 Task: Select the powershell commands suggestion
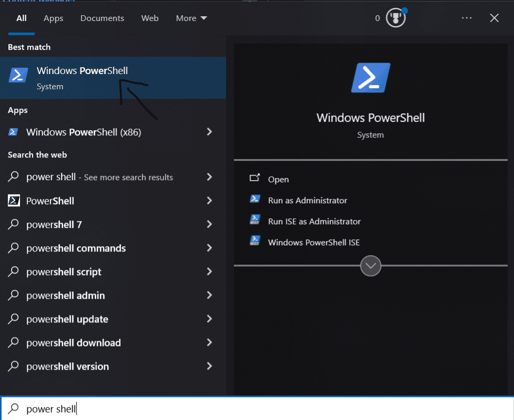pyautogui.click(x=76, y=248)
